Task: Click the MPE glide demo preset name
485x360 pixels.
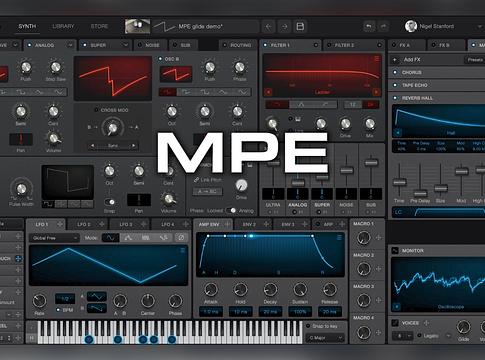Action: (x=200, y=26)
